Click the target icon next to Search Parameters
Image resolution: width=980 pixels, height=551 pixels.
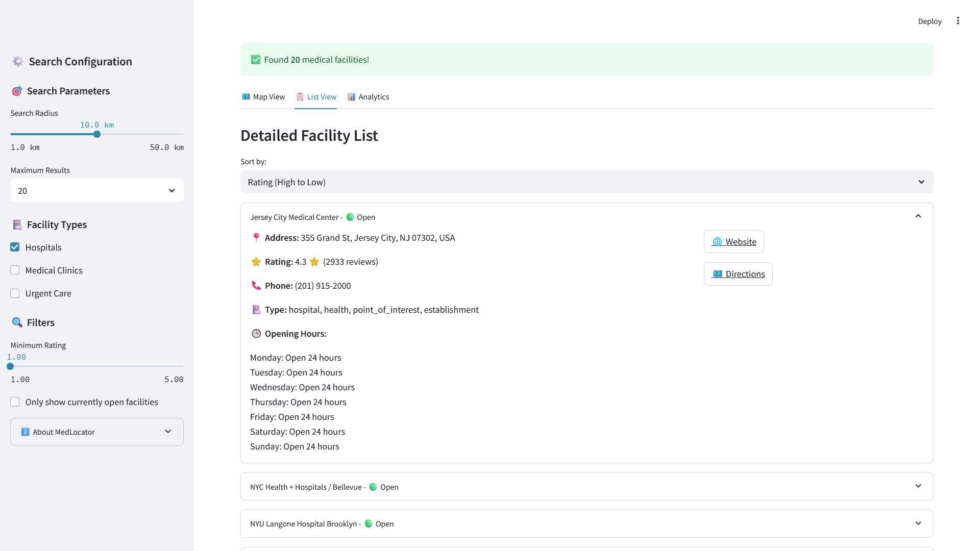(x=17, y=91)
